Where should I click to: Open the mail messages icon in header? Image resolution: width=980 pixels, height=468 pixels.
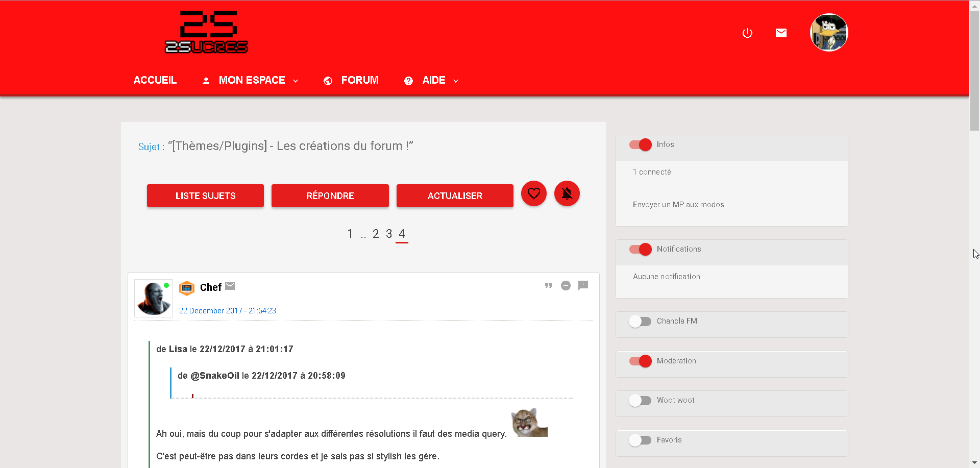(781, 33)
